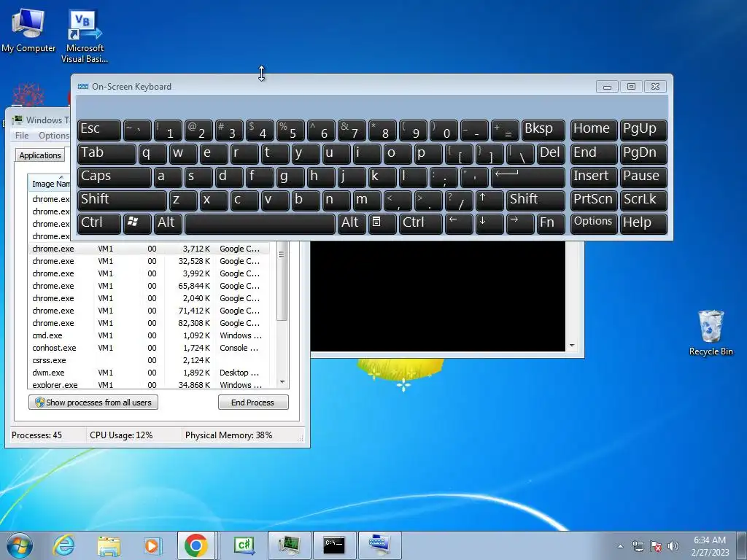The height and width of the screenshot is (560, 747).
Task: Select the cmd.exe process row
Action: click(x=149, y=335)
